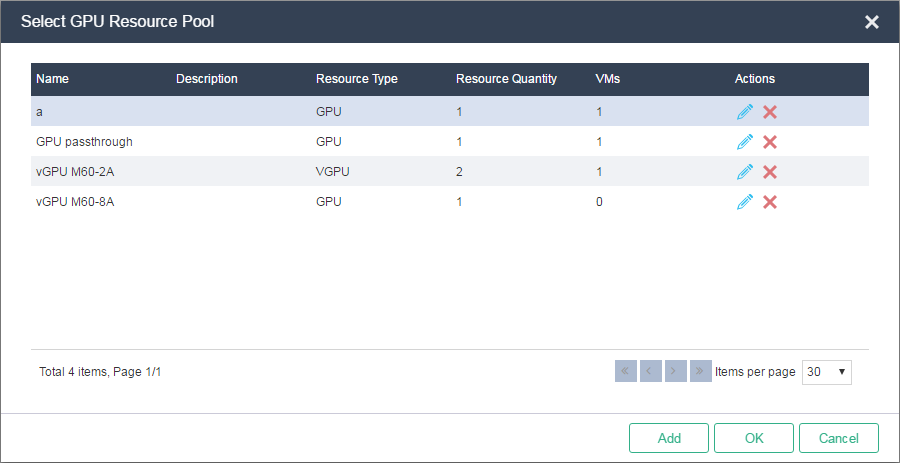Edit the GPU passthrough pool
Viewport: 900px width, 463px height.
pos(744,142)
